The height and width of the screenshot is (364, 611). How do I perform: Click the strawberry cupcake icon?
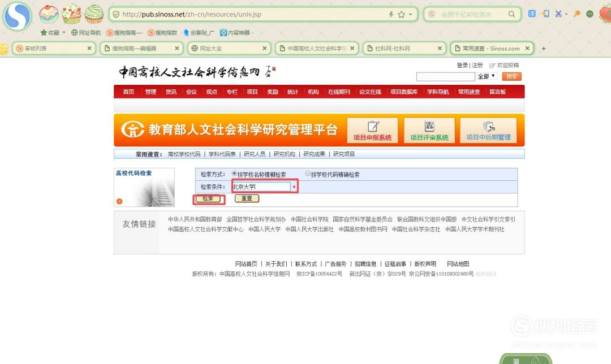click(71, 14)
